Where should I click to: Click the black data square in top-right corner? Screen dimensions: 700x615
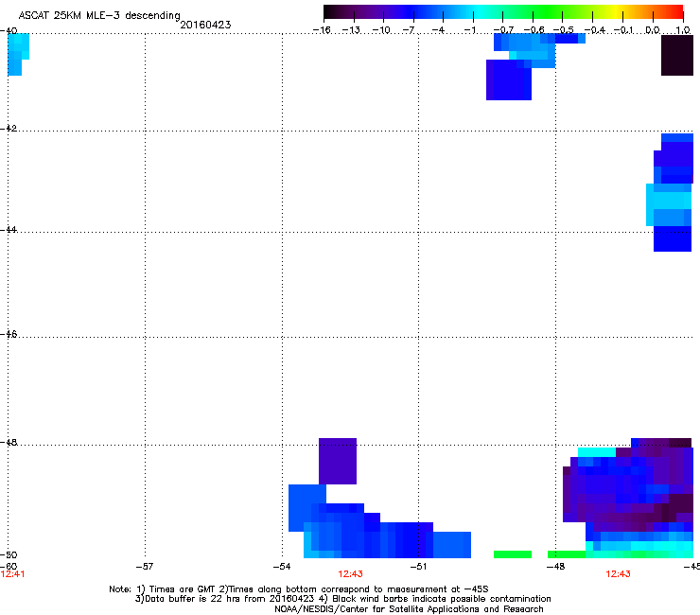tap(677, 56)
